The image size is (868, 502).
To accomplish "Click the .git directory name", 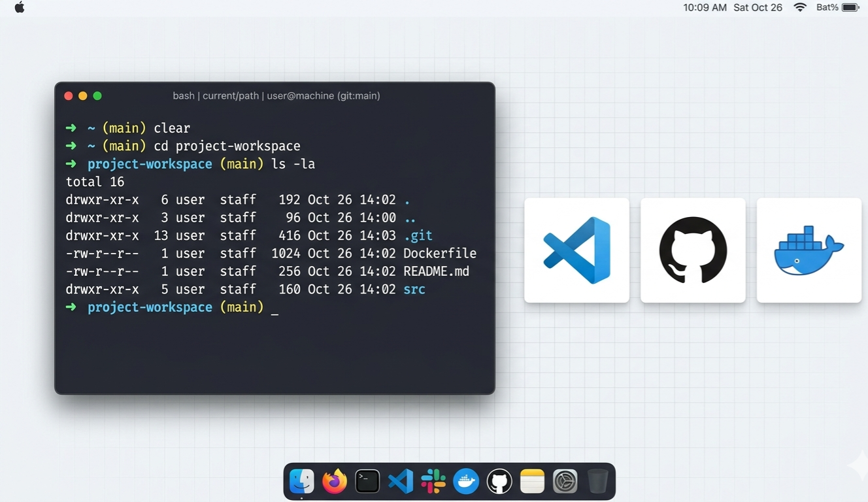I will (x=418, y=235).
